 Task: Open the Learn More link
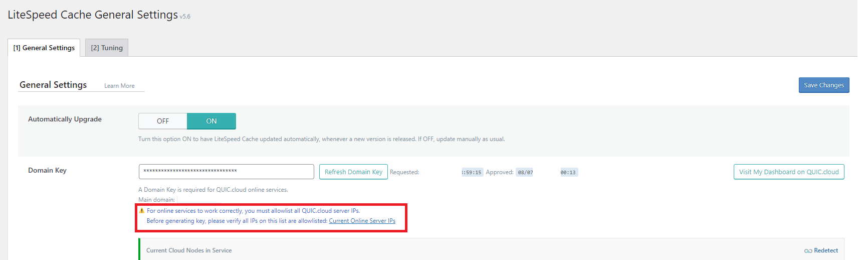pyautogui.click(x=119, y=86)
